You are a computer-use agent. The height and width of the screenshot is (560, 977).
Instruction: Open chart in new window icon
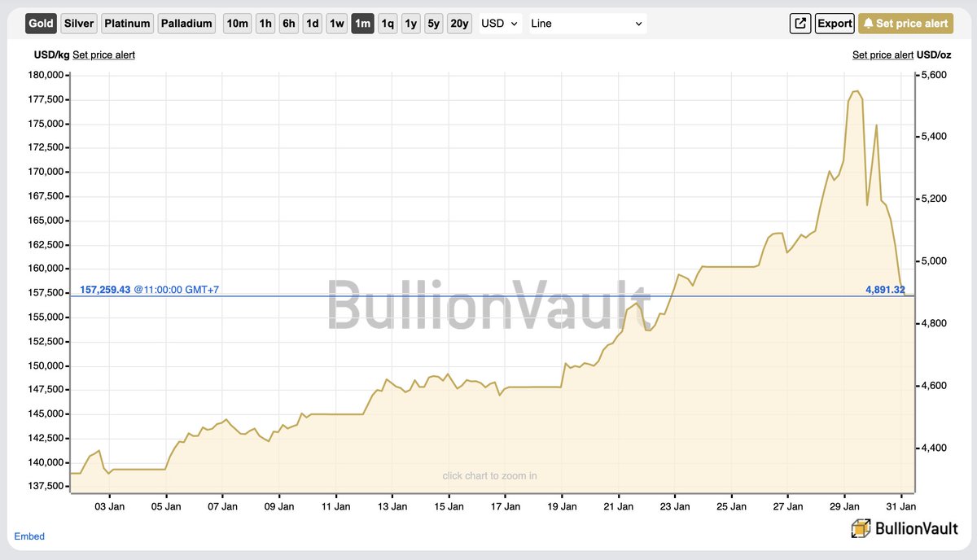coord(800,24)
